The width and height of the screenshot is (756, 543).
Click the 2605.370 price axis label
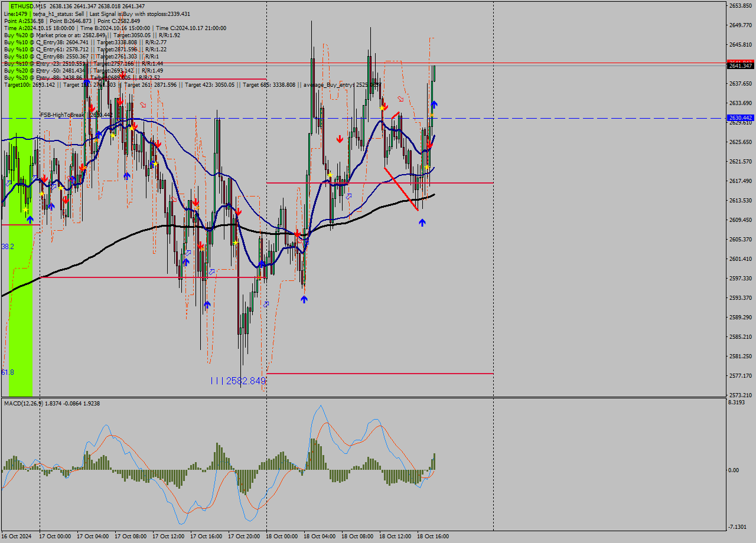741,239
